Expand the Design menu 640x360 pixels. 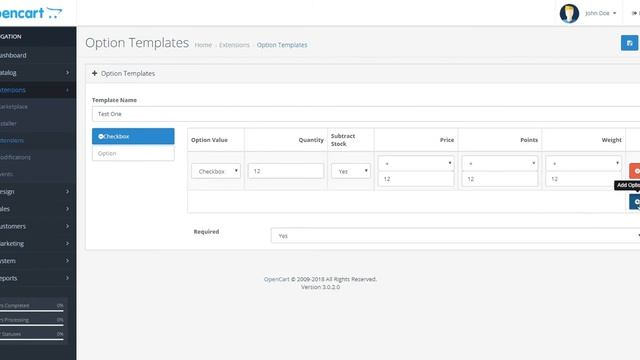[38, 191]
